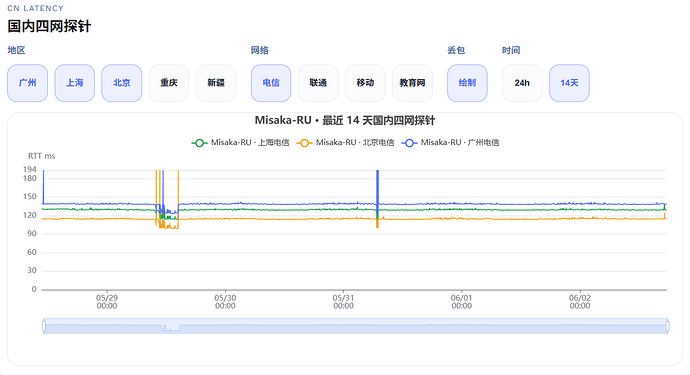Enable the 联通 network filter

[x=318, y=83]
